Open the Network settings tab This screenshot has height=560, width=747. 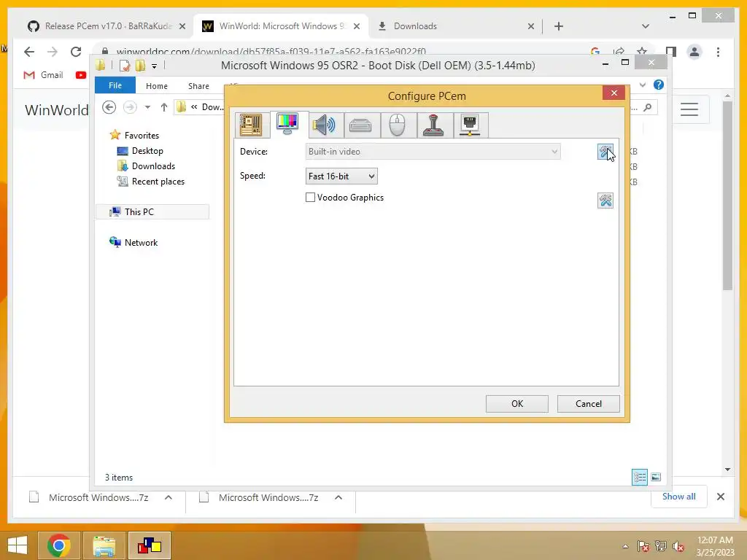(x=471, y=125)
